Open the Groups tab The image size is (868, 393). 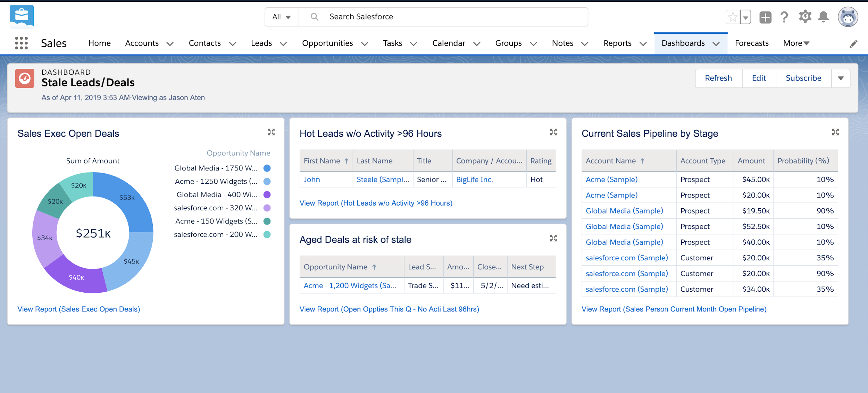point(508,43)
